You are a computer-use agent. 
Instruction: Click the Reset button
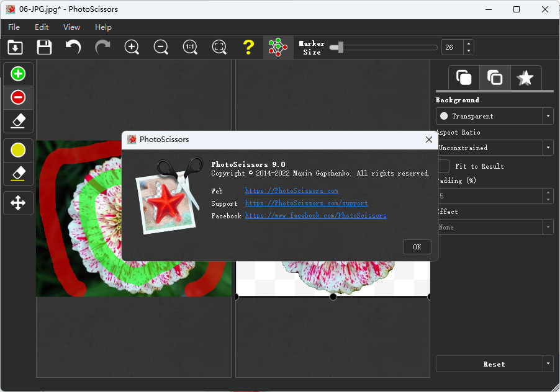(x=490, y=364)
